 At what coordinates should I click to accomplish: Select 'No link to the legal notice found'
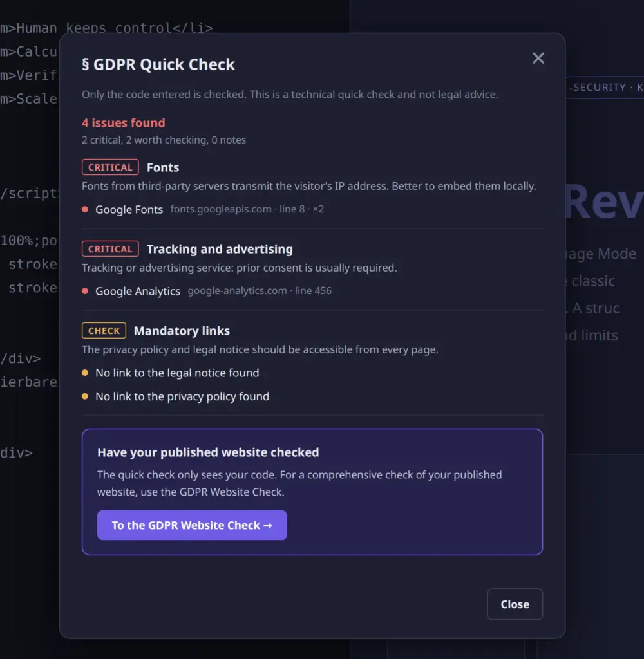[x=177, y=373]
